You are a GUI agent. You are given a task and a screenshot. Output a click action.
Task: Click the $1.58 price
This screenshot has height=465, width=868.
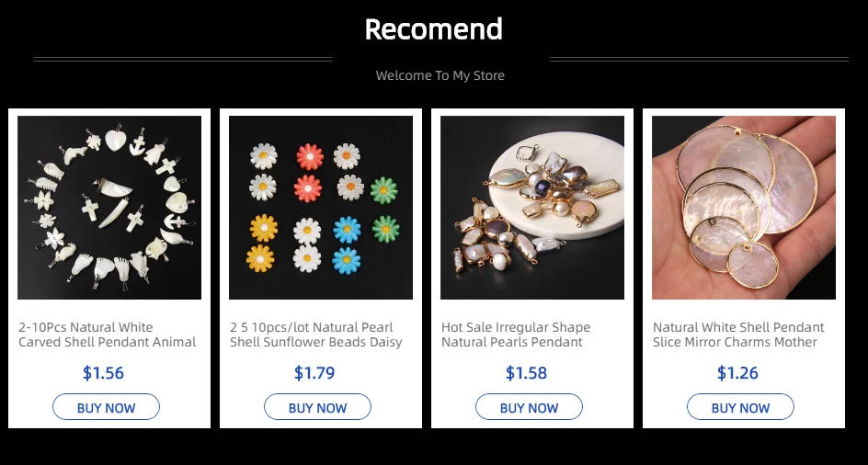click(526, 373)
